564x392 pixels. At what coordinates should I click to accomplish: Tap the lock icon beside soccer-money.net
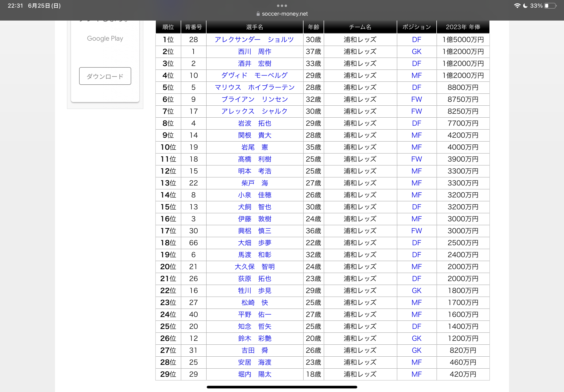coord(258,14)
